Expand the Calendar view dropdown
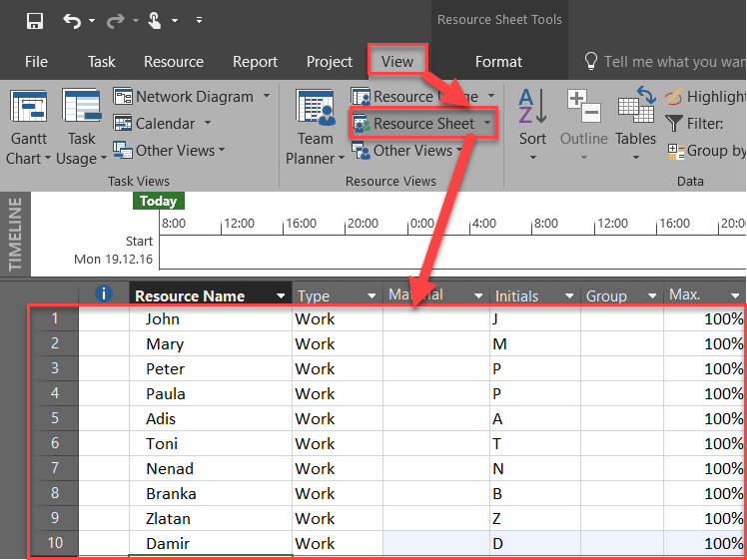 click(208, 124)
